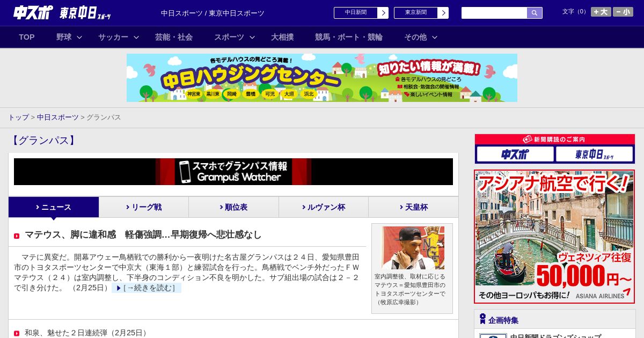This screenshot has height=338, width=644.
Task: Click the 新聞購読のご案内 header
Action: pos(555,139)
